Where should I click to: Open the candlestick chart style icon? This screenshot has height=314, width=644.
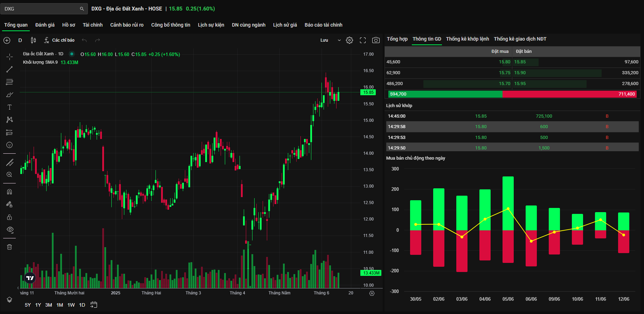tap(33, 40)
